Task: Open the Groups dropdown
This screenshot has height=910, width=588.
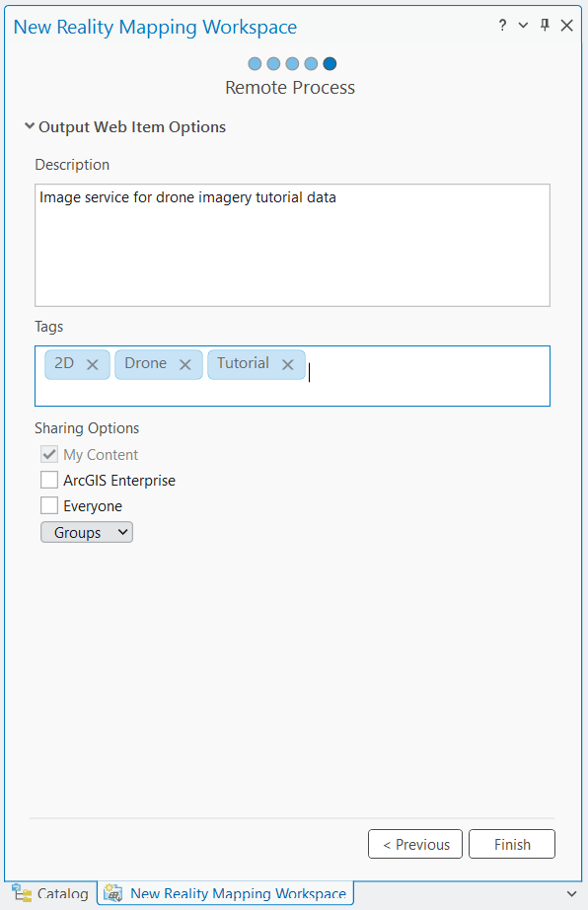Action: (x=87, y=532)
